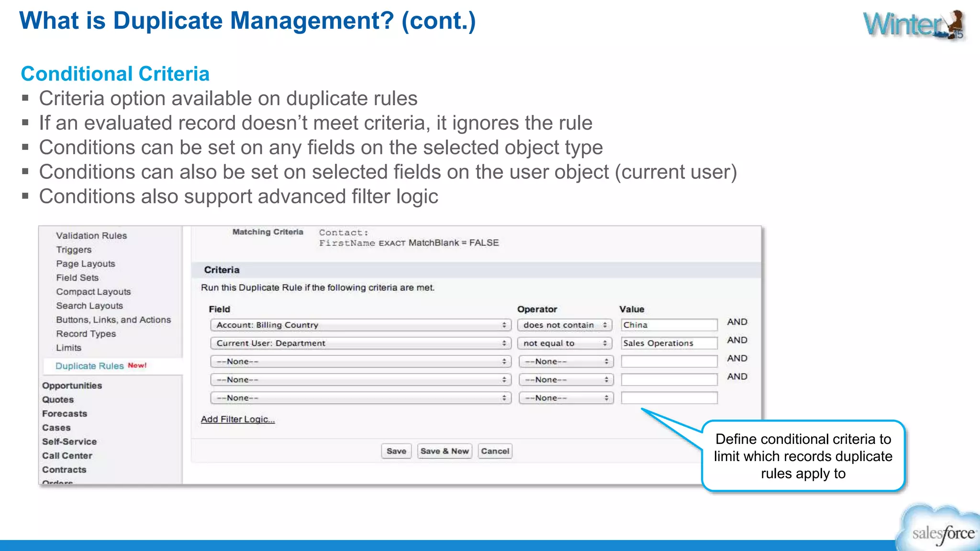Click the Criteria section header
Screen dimensions: 980x551
pyautogui.click(x=476, y=270)
